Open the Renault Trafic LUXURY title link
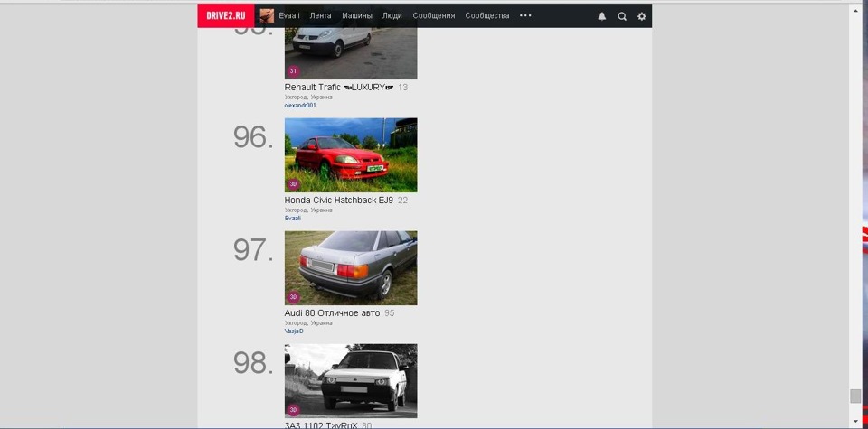Viewport: 868px width, 429px height. tap(339, 88)
